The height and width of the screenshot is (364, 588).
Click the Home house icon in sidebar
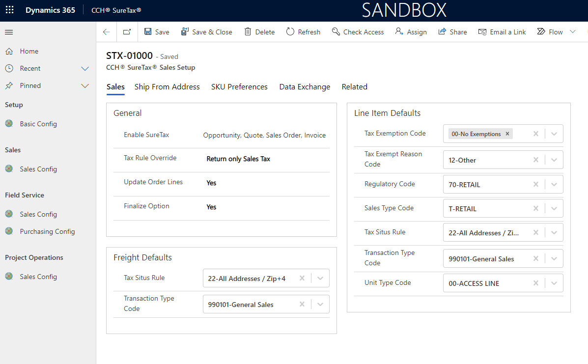tap(9, 52)
